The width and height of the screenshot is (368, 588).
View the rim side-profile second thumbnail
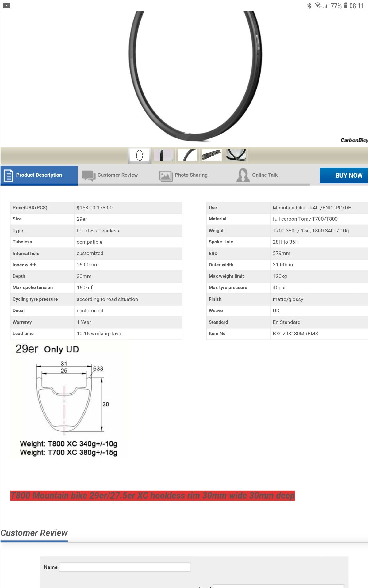(x=163, y=155)
